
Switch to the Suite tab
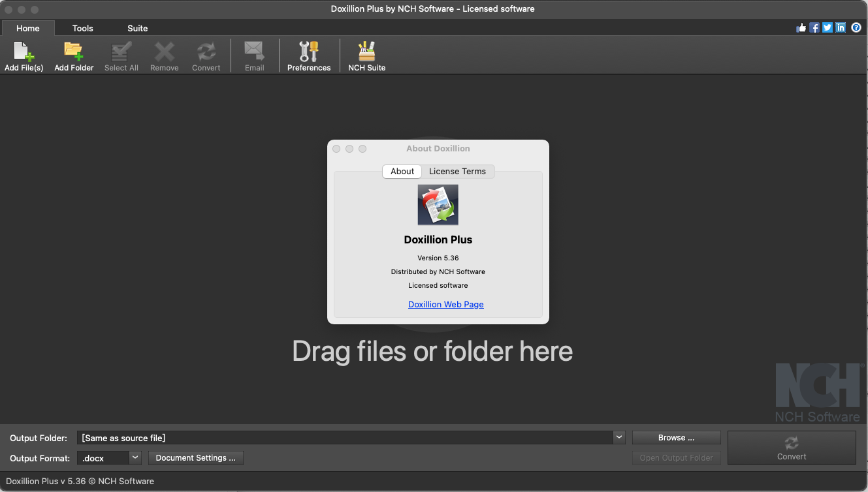tap(137, 28)
